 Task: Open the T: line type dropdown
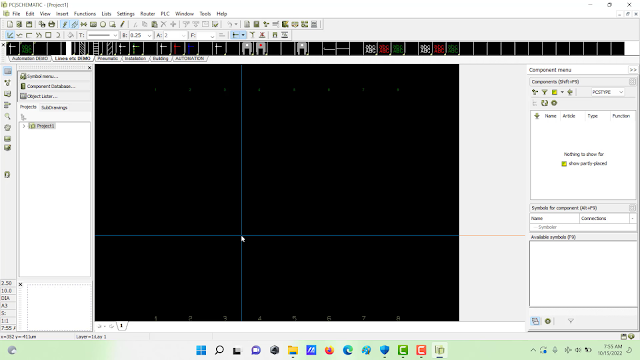click(115, 36)
